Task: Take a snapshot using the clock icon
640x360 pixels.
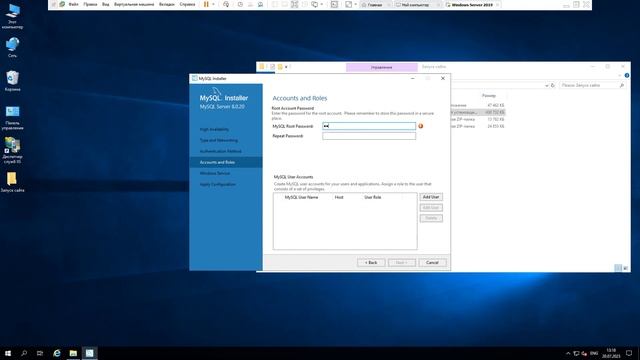Action: click(x=240, y=4)
